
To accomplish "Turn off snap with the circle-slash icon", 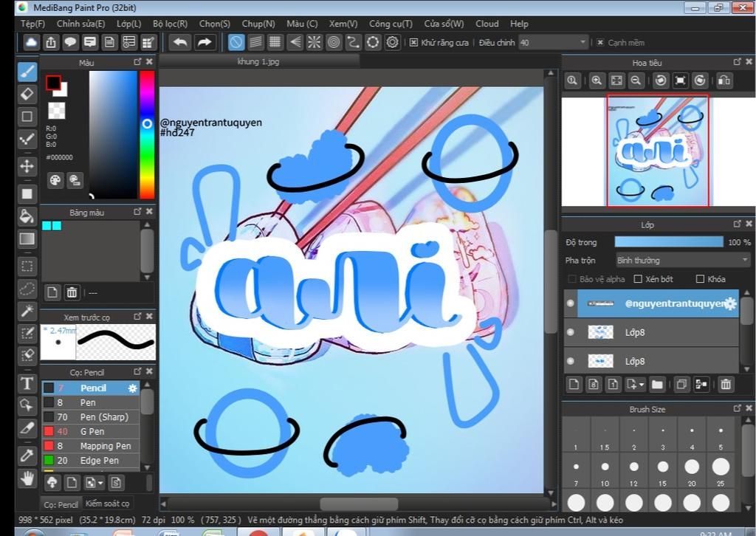I will point(236,42).
